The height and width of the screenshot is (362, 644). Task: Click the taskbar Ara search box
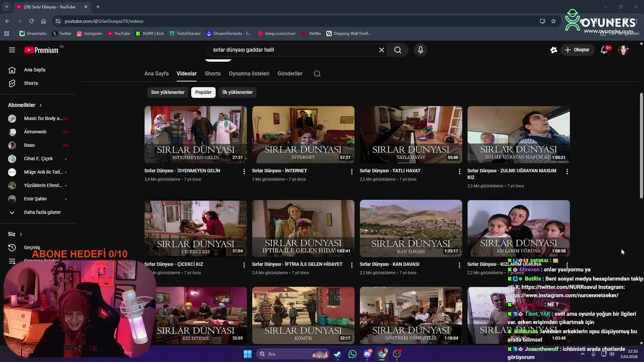[293, 354]
